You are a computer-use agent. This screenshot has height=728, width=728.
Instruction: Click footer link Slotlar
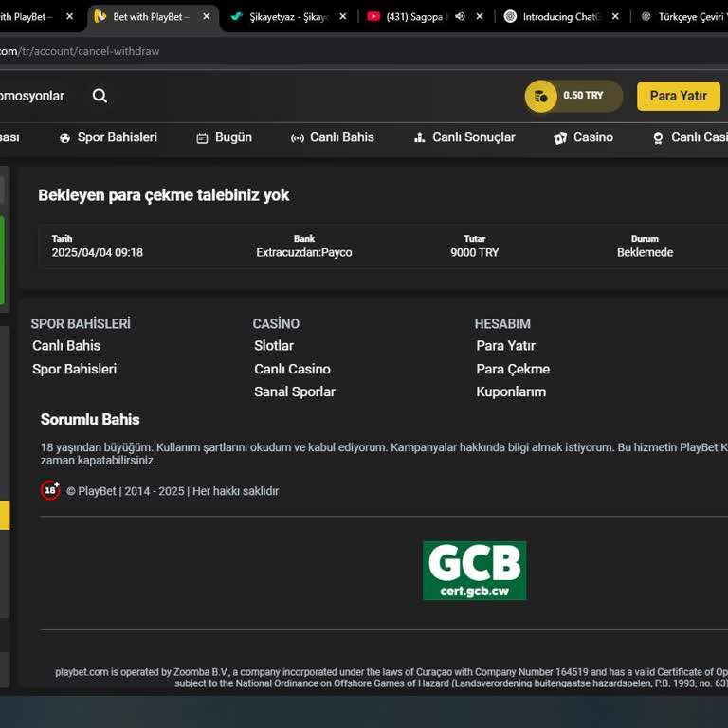click(x=274, y=345)
